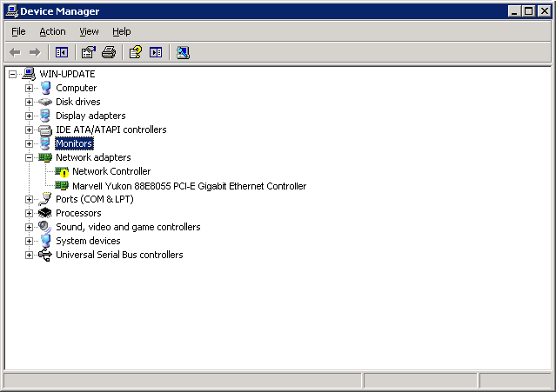Select IDE ATA/ATAPI controllers label
Image resolution: width=556 pixels, height=392 pixels.
point(111,130)
